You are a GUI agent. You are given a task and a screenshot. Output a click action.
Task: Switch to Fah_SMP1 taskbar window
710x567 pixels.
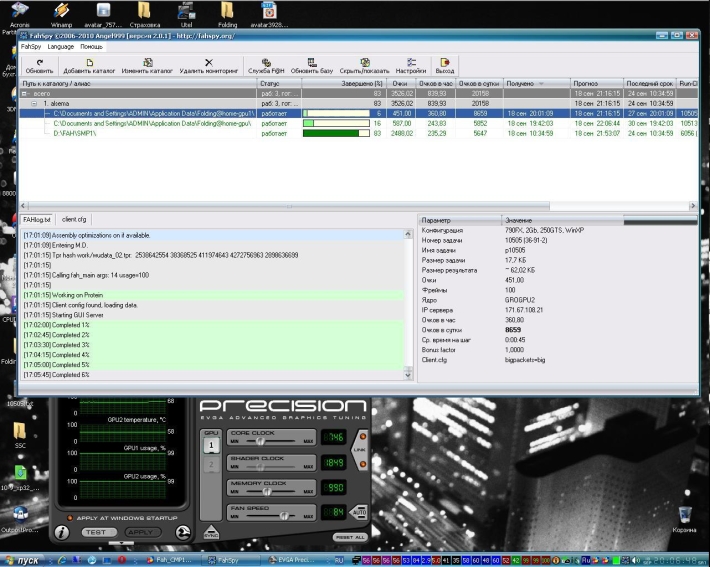[x=171, y=560]
